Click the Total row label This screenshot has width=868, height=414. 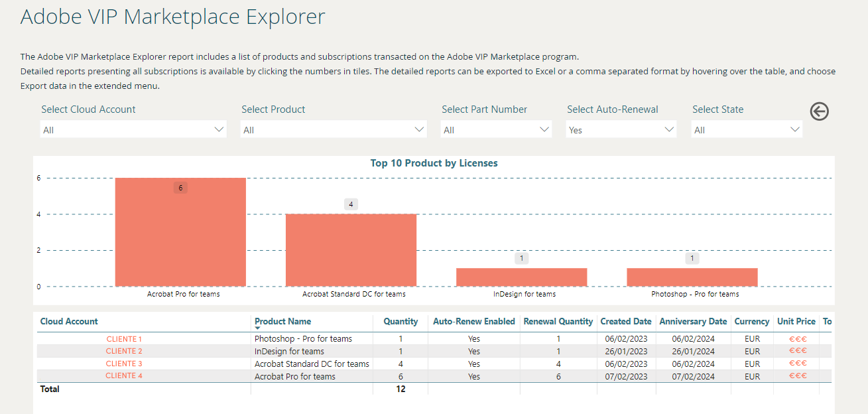pyautogui.click(x=50, y=389)
